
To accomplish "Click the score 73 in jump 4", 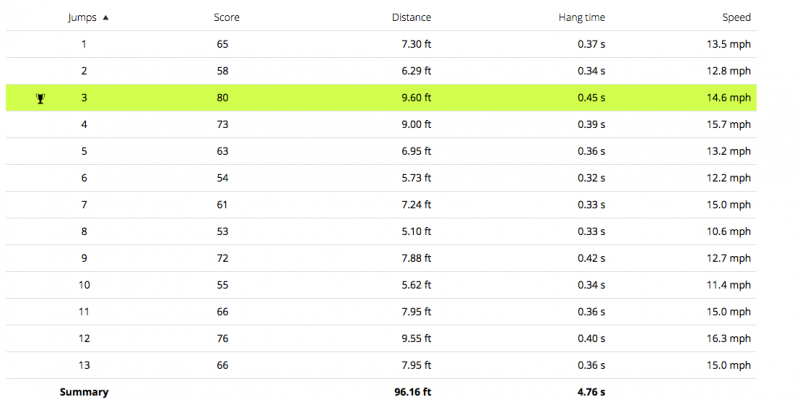I will [222, 124].
